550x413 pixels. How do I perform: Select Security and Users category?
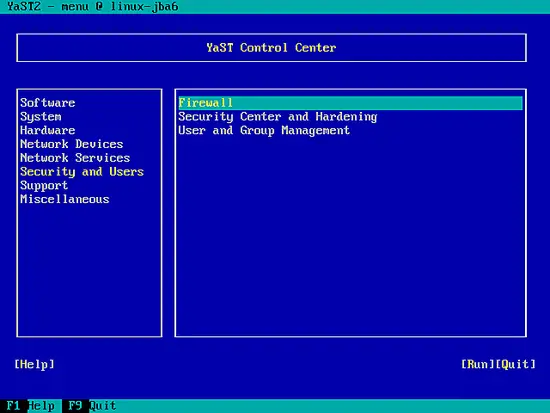pos(82,172)
